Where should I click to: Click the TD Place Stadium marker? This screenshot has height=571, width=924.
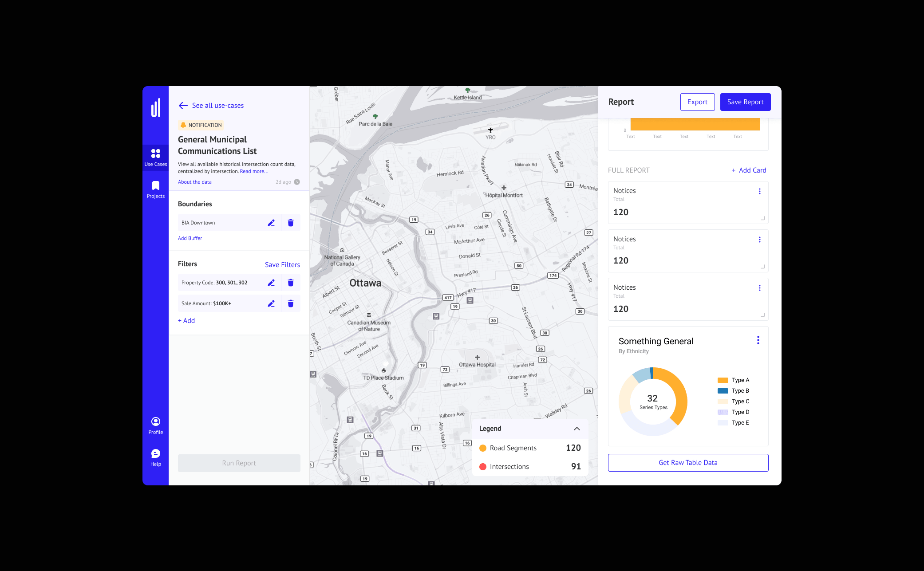(x=384, y=370)
